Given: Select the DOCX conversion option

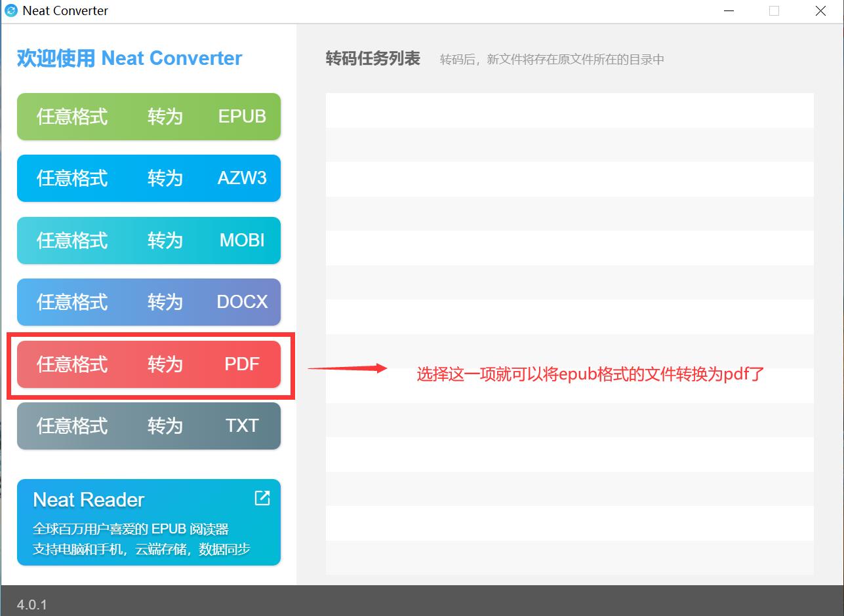Looking at the screenshot, I should click(149, 301).
